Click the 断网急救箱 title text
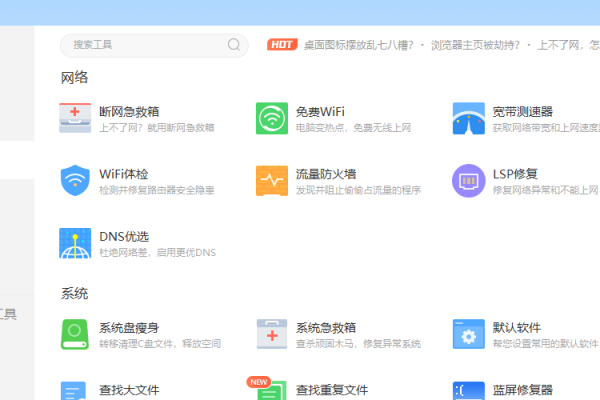The image size is (600, 400). (x=129, y=112)
